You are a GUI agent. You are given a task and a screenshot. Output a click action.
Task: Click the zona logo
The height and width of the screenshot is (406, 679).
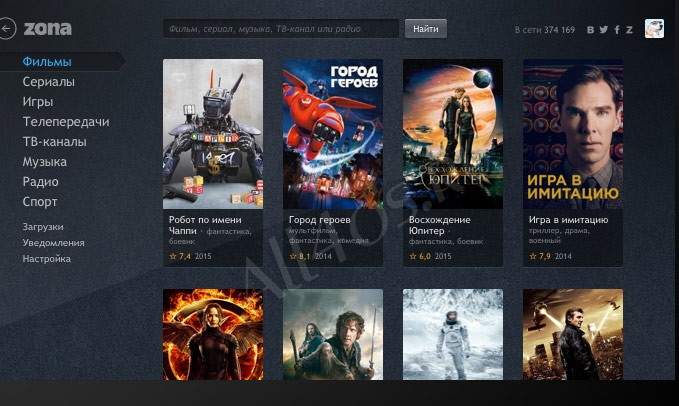pos(48,29)
